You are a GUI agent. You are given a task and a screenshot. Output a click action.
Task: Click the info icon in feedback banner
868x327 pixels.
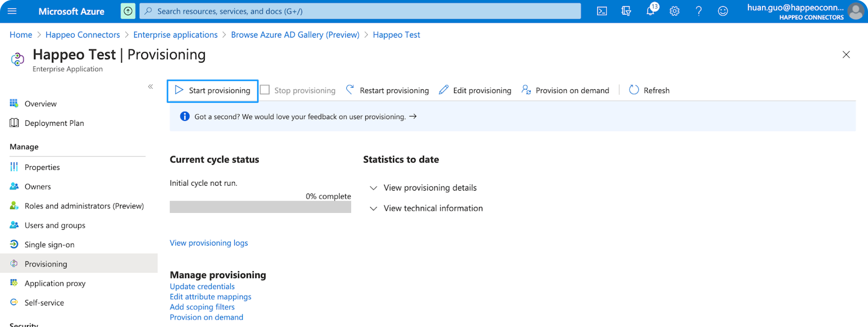pyautogui.click(x=185, y=116)
